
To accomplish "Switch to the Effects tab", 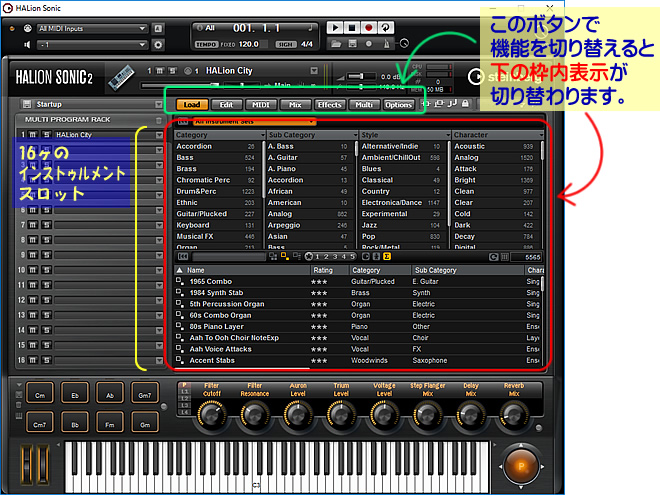I will coord(330,104).
